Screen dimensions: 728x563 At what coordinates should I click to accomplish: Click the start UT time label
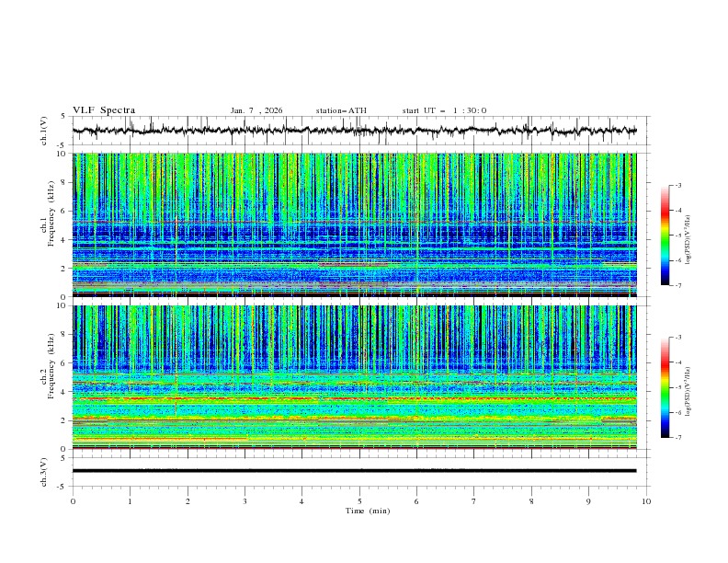coord(444,110)
